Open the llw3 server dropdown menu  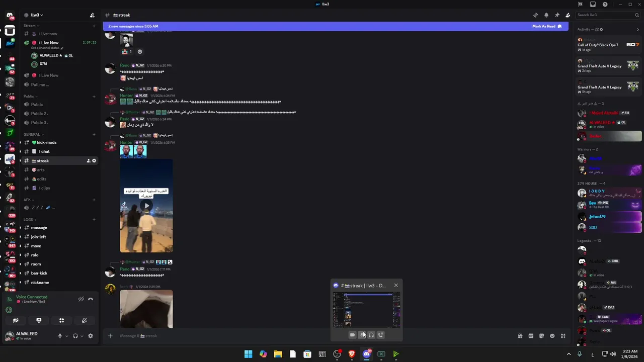[x=37, y=15]
